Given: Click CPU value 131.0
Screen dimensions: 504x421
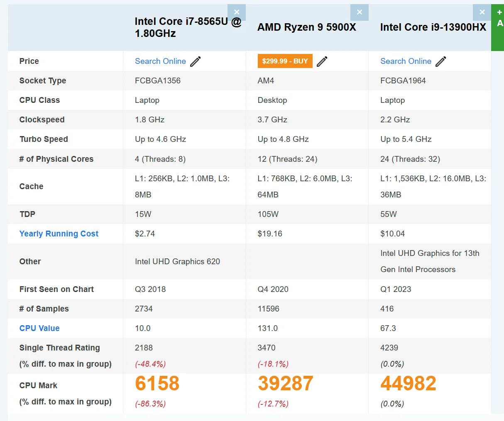Looking at the screenshot, I should point(268,328).
